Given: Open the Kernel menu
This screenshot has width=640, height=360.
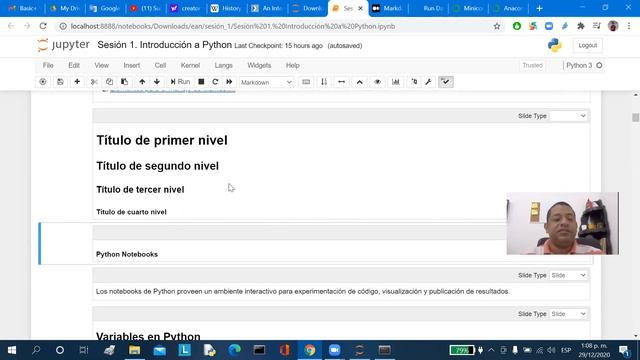Looking at the screenshot, I should click(x=190, y=65).
